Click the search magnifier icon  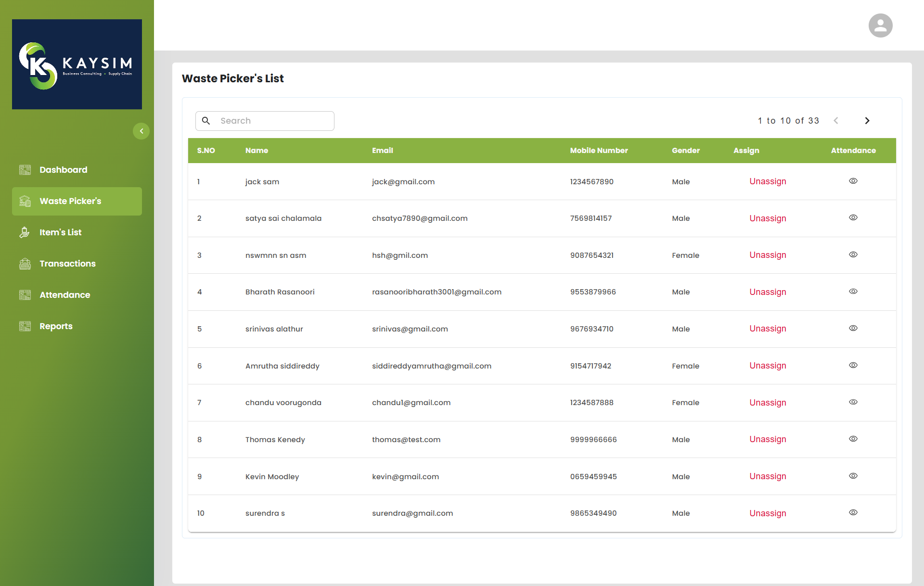(x=206, y=121)
